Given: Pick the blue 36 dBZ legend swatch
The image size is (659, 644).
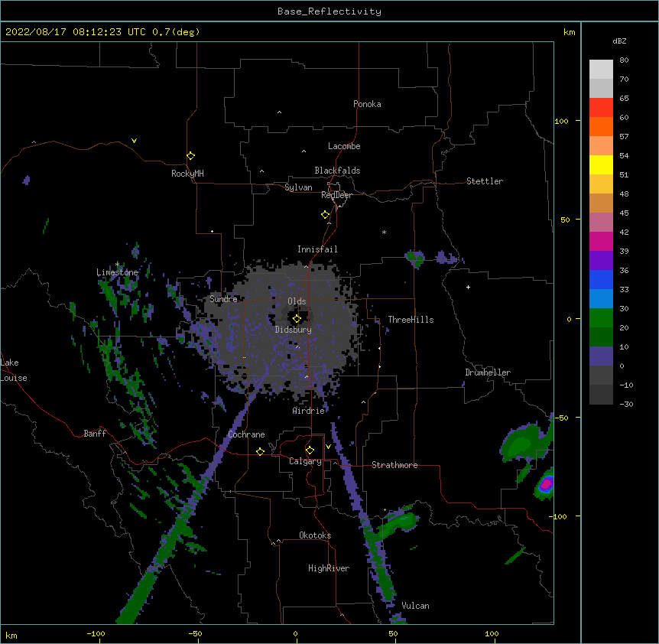Looking at the screenshot, I should point(601,279).
